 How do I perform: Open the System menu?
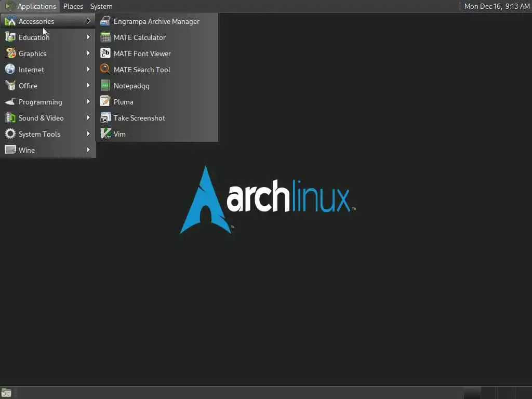(x=101, y=6)
